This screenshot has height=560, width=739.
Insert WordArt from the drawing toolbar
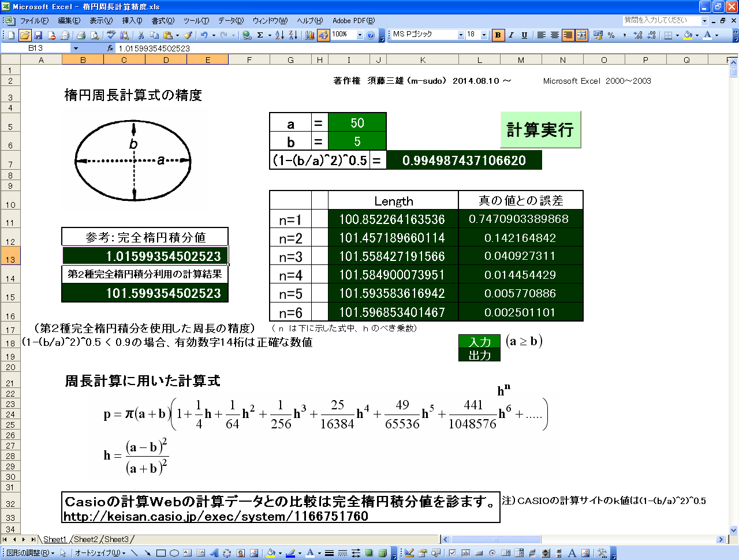213,553
